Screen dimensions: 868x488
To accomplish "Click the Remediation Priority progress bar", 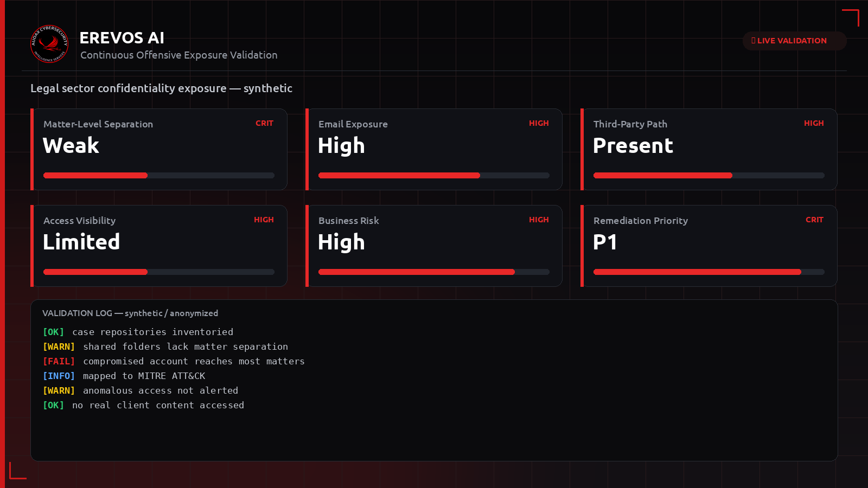I will coord(709,272).
